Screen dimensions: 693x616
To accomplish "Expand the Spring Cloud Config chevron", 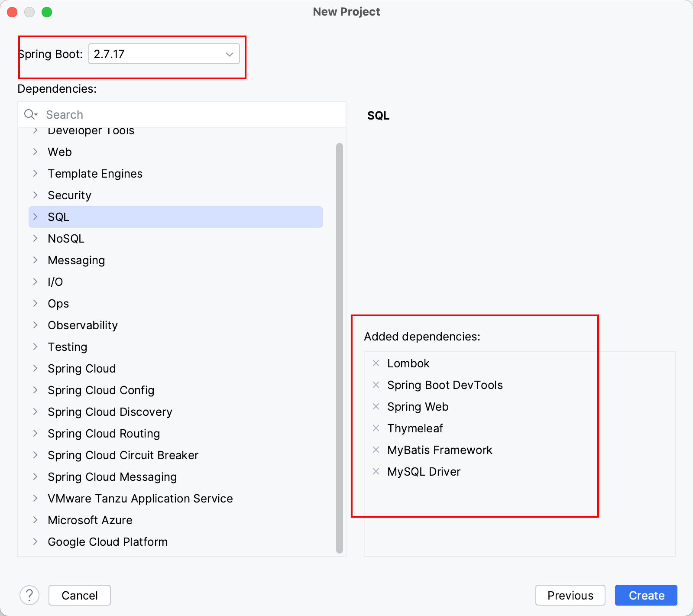I will [x=36, y=390].
